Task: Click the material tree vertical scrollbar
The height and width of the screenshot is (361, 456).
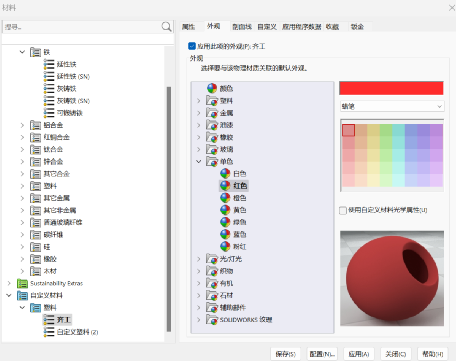Action: click(169, 209)
